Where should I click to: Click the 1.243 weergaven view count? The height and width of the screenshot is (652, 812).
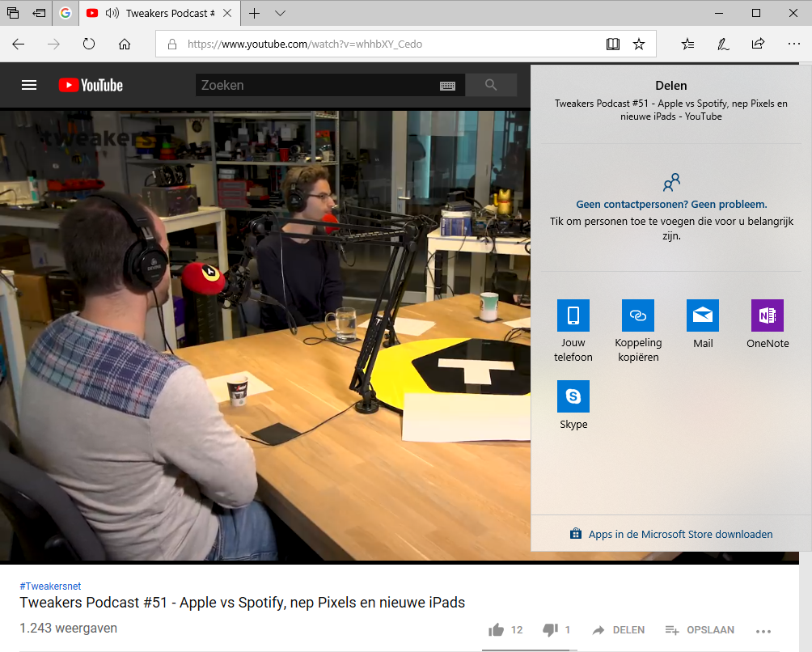pos(69,629)
